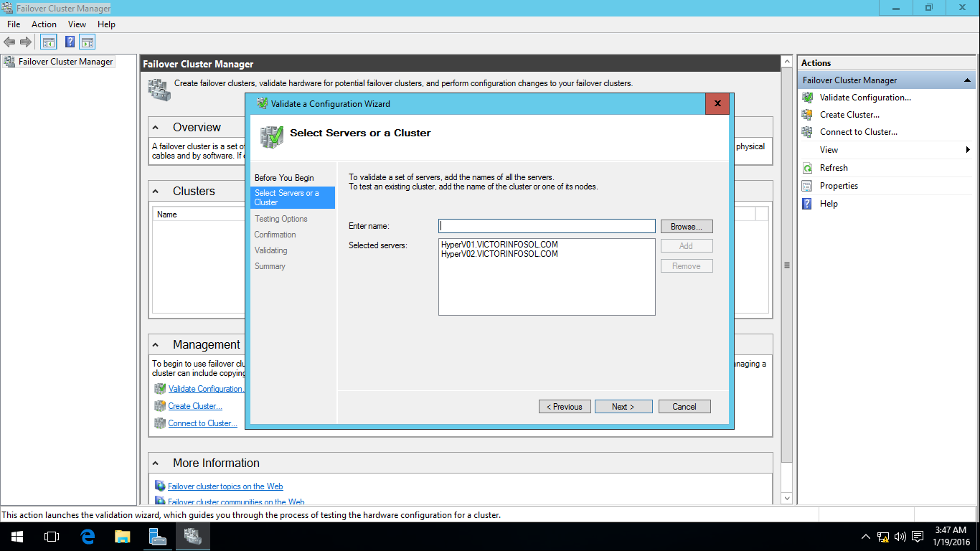Close the Validate a Configuration Wizard

(x=717, y=103)
